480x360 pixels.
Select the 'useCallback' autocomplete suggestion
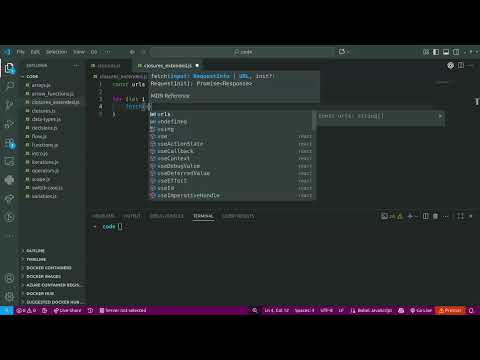[232, 151]
